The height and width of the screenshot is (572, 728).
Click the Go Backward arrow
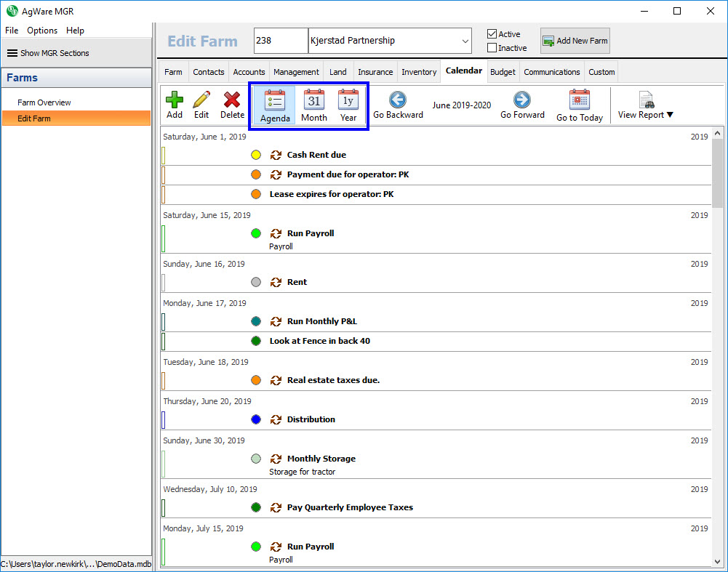398,100
